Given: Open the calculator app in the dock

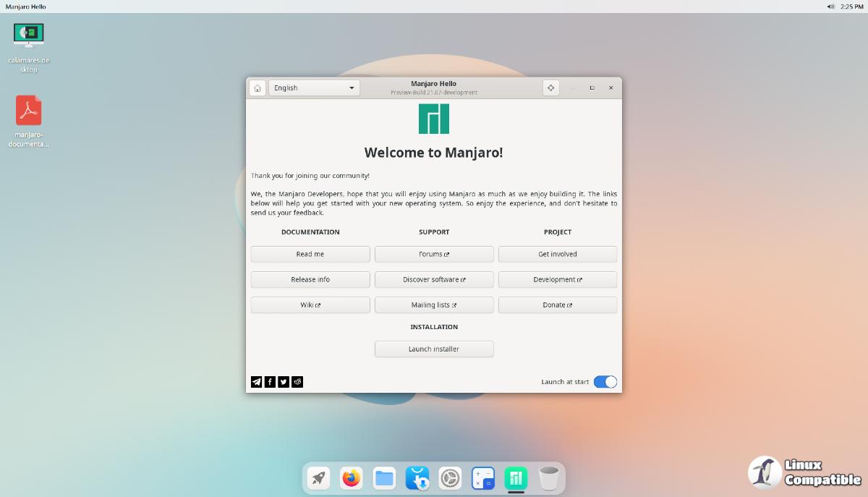Looking at the screenshot, I should pyautogui.click(x=482, y=478).
